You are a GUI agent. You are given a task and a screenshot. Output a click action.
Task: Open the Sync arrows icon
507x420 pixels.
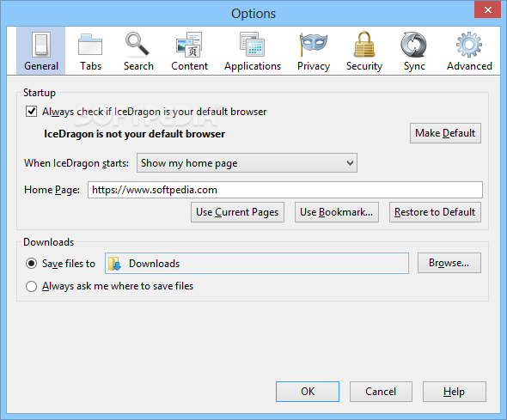coord(413,45)
